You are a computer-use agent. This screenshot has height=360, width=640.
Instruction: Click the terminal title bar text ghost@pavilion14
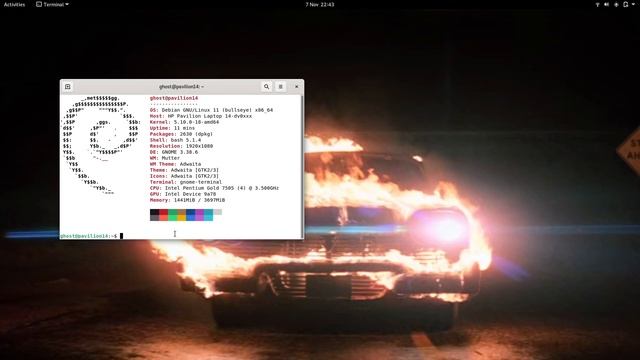coord(181,87)
